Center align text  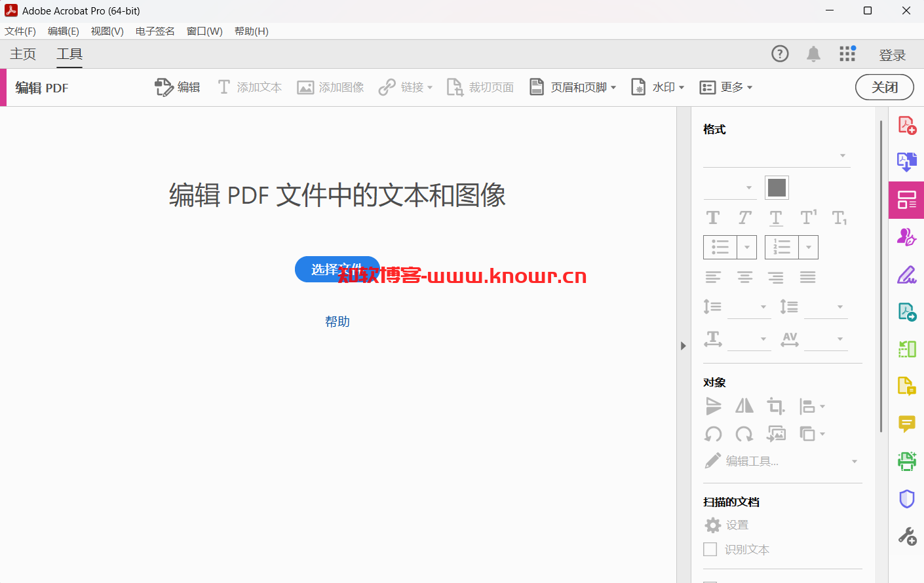tap(745, 277)
